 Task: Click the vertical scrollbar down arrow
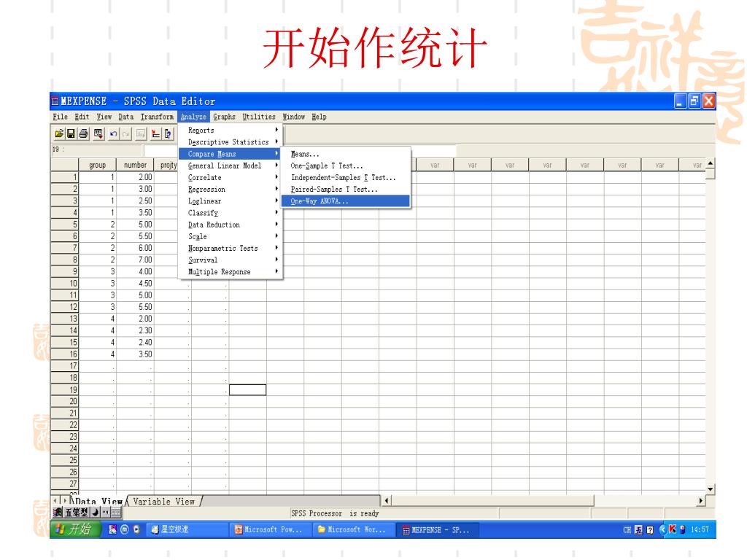click(711, 489)
